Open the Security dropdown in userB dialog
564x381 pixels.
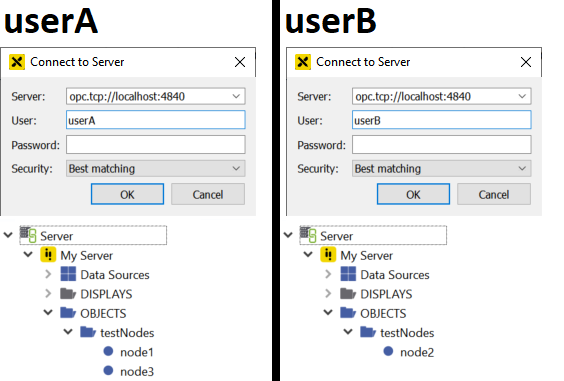[522, 168]
